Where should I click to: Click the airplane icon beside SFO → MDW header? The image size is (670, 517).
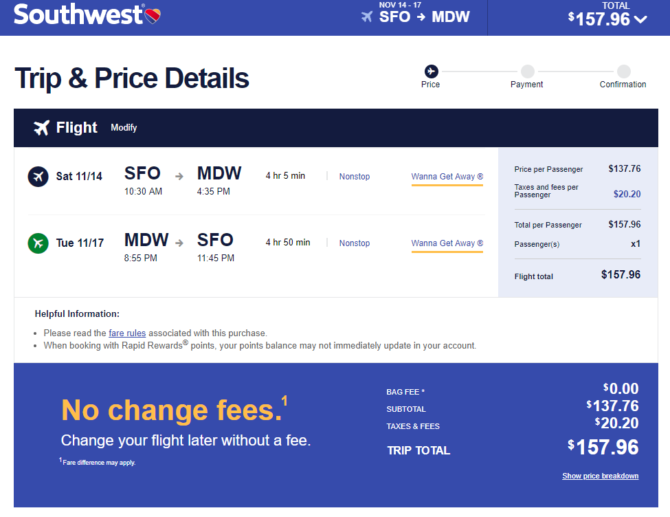coord(367,17)
